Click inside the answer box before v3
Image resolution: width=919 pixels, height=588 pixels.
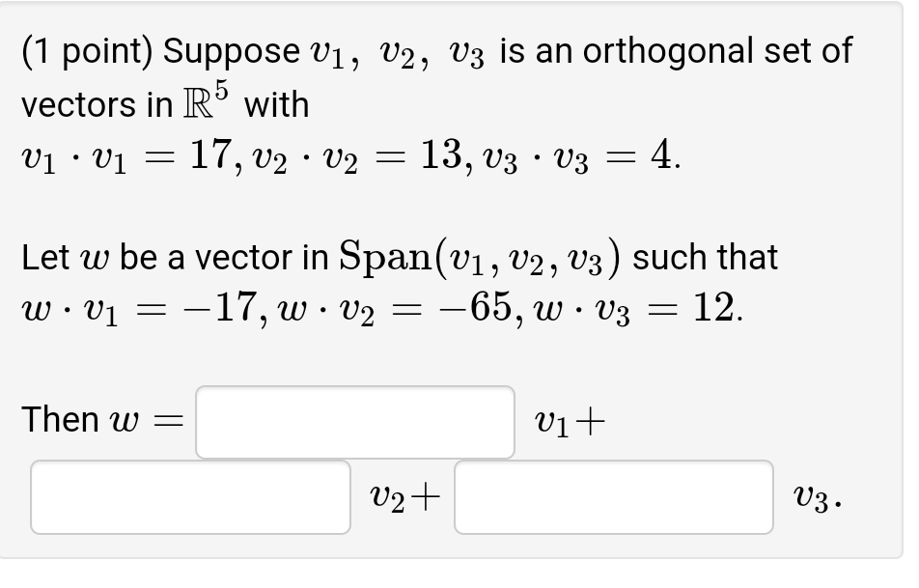point(613,498)
